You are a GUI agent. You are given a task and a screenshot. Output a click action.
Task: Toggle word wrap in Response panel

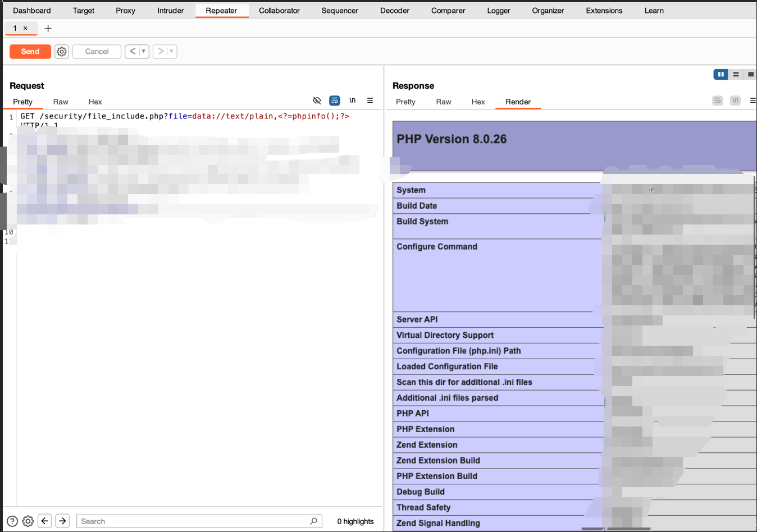718,100
